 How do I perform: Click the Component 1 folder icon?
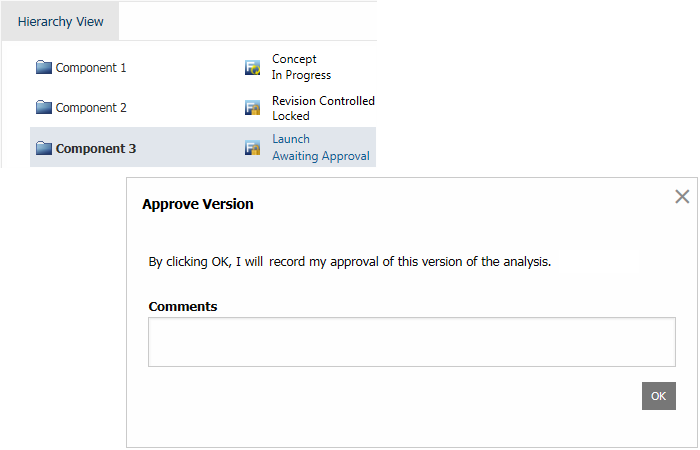click(x=43, y=68)
